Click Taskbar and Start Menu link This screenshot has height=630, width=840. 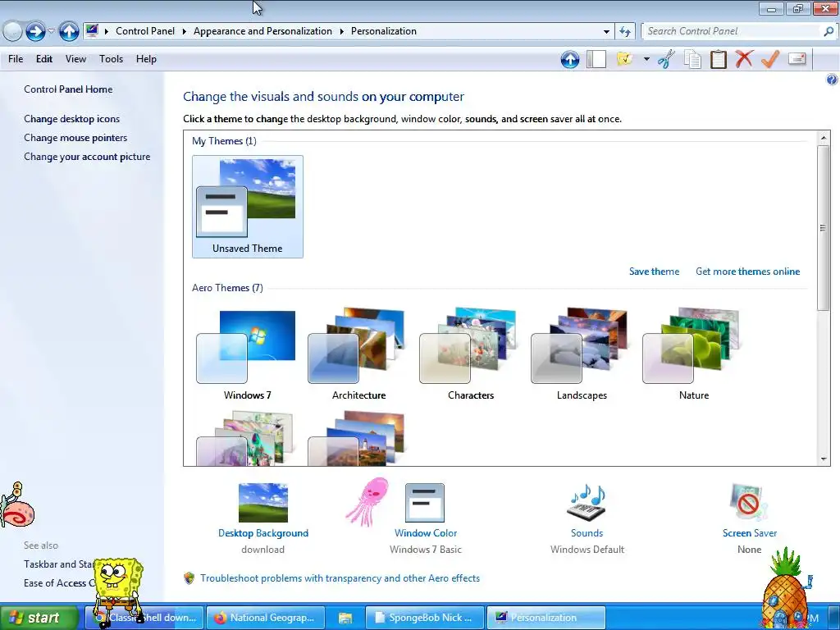(x=59, y=564)
